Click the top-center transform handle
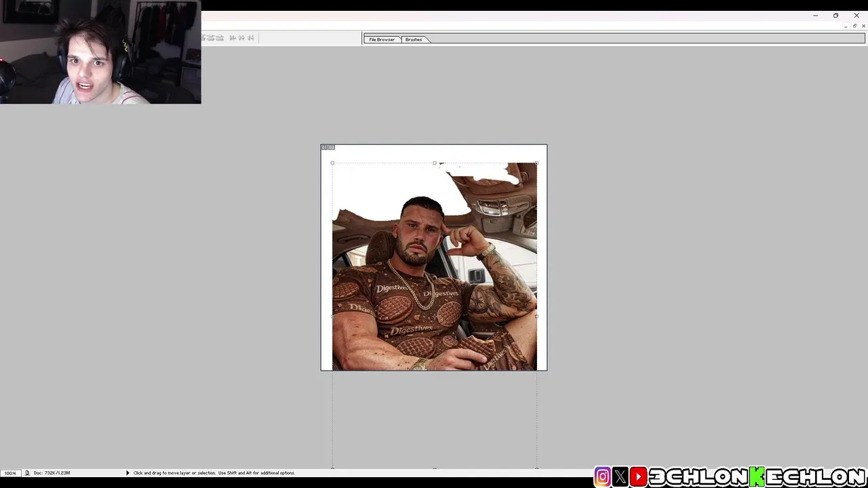The image size is (868, 488). pos(435,163)
